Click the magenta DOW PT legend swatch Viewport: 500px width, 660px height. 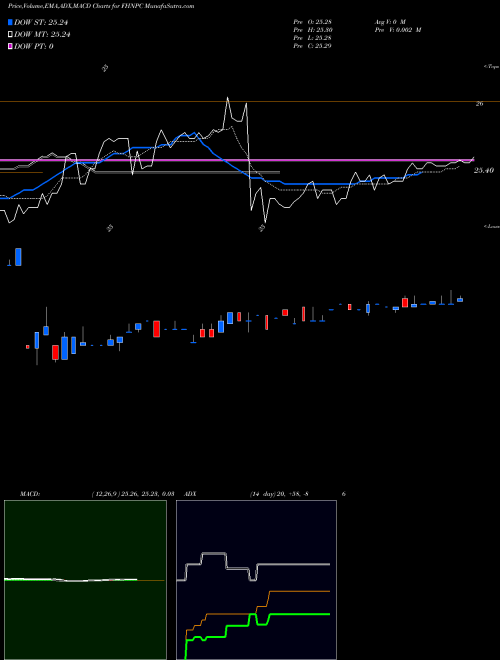click(11, 46)
